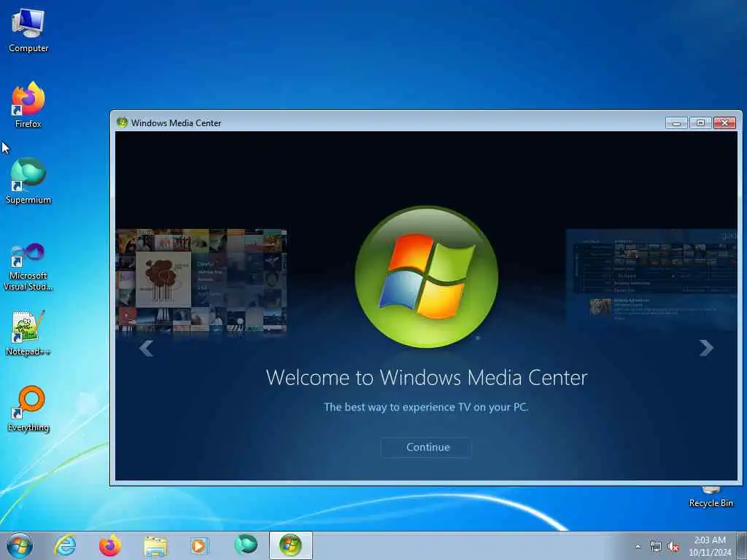The width and height of the screenshot is (747, 560).
Task: Open the Windows Start menu orb
Action: point(20,545)
